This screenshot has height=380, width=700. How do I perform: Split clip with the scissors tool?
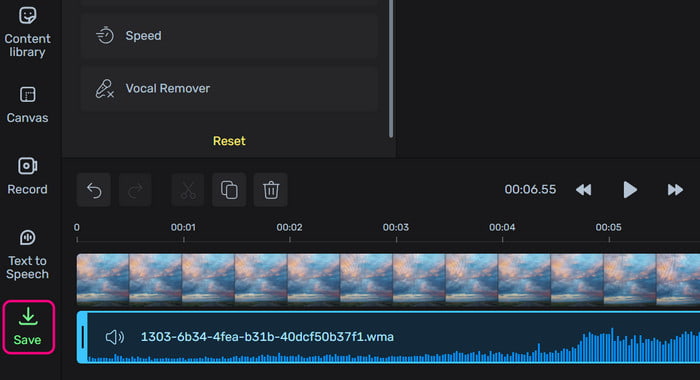click(188, 190)
